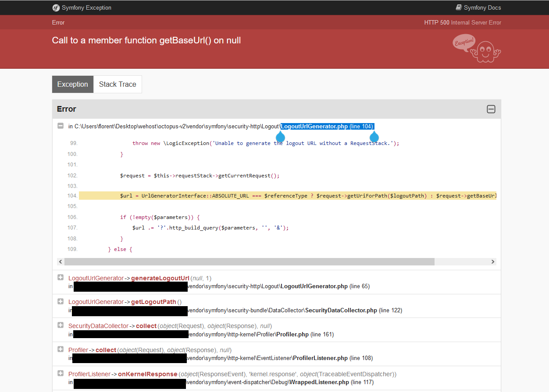Image resolution: width=549 pixels, height=392 pixels.
Task: Open ProfilerListener.php (line 108) file link
Action: point(333,358)
